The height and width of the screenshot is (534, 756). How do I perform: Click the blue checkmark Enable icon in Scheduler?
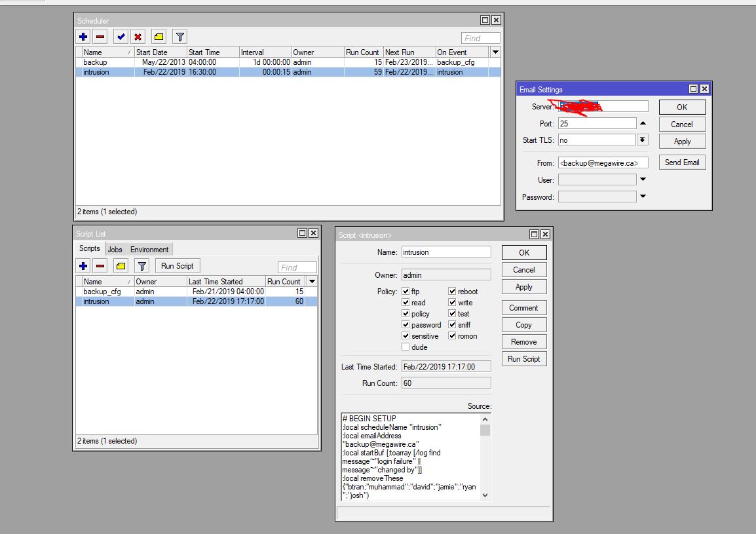(121, 37)
